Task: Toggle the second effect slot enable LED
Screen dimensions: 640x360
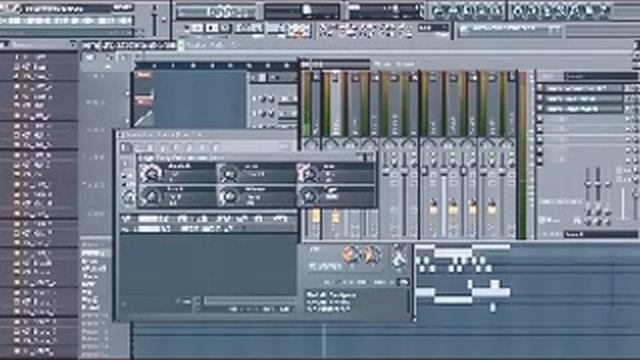Action: coord(540,99)
